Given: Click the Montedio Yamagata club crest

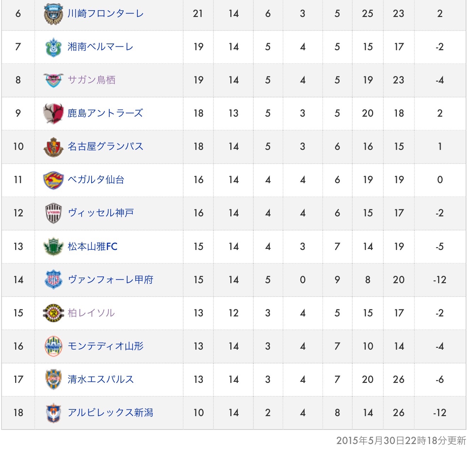Looking at the screenshot, I should click(x=53, y=346).
